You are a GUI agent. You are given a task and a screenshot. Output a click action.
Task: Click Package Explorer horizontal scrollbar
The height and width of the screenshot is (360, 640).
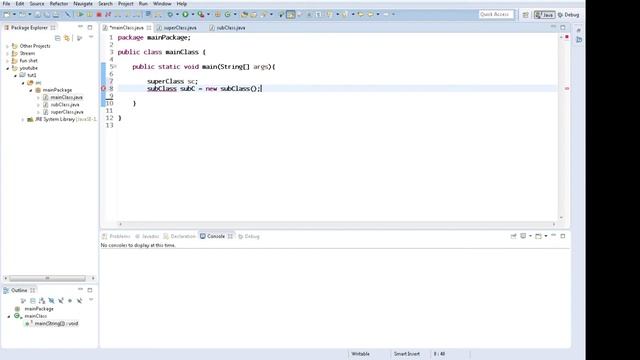coord(47,278)
